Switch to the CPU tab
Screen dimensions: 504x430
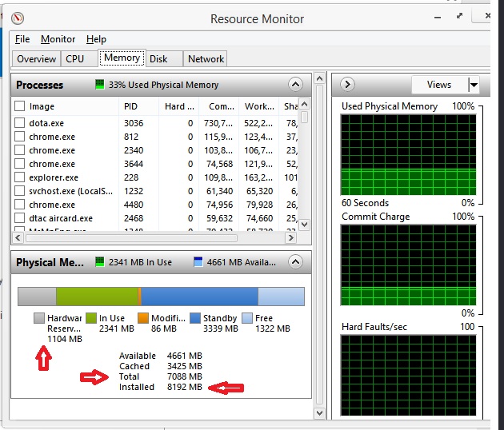click(79, 59)
